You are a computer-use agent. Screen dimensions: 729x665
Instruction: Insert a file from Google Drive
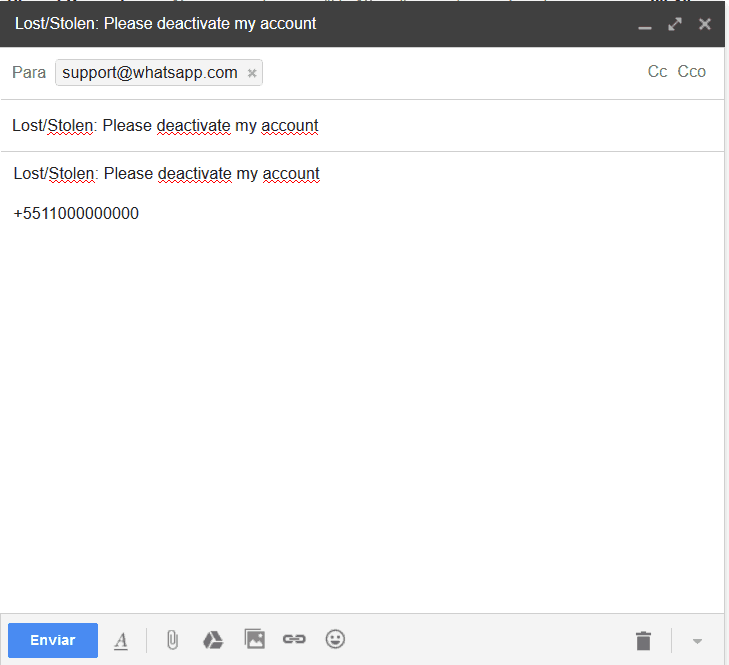point(213,640)
